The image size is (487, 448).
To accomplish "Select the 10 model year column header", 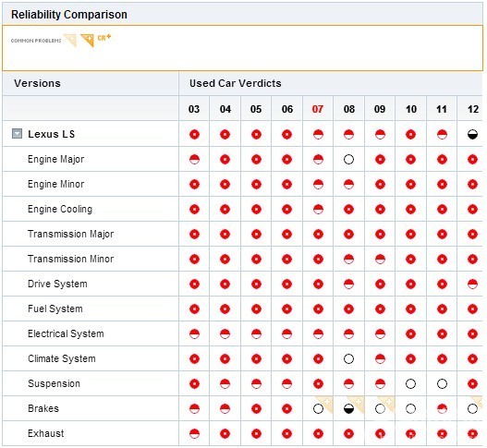I will (x=411, y=109).
